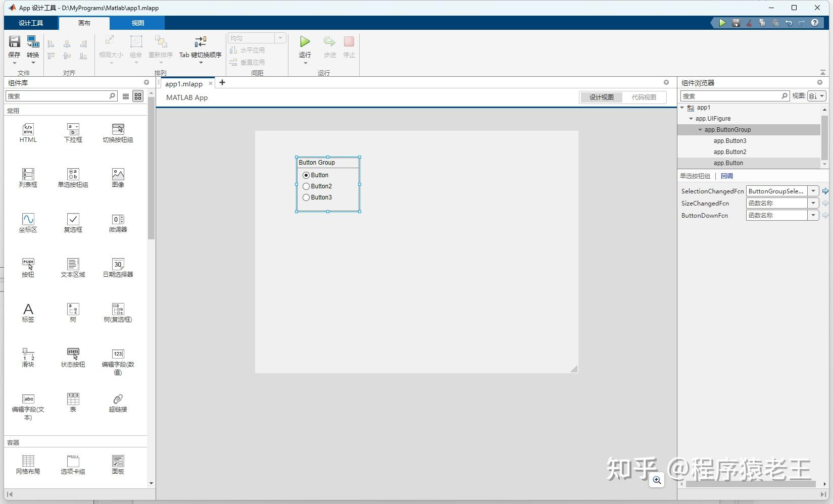Image resolution: width=833 pixels, height=504 pixels.
Task: Add a new document tab with plus
Action: 222,83
